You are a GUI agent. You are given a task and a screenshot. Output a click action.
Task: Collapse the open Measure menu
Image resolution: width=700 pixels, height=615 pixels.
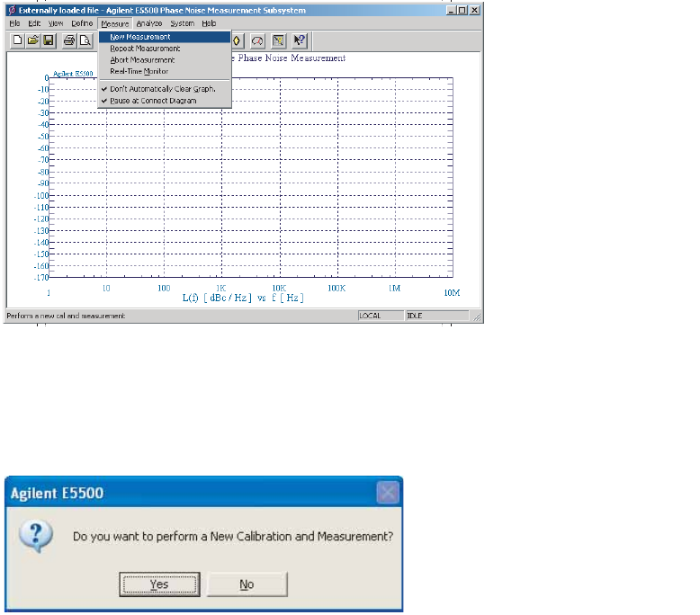[x=115, y=23]
